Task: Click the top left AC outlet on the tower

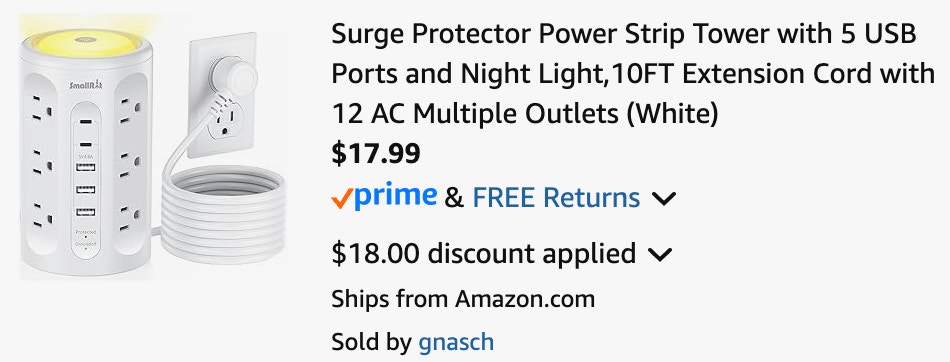Action: (42, 107)
